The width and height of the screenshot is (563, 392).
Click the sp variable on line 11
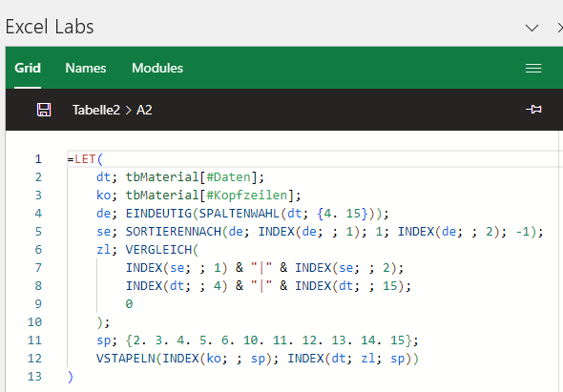[103, 340]
